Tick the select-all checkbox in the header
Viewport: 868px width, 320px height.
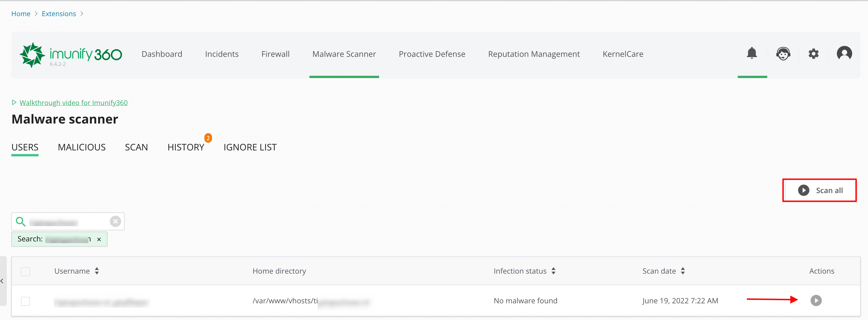25,272
